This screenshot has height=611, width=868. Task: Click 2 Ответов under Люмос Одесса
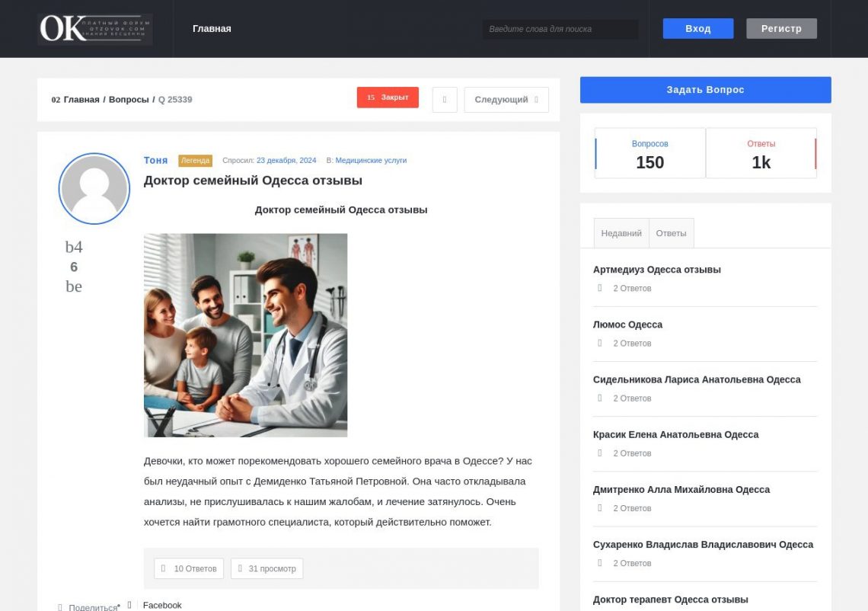pyautogui.click(x=632, y=344)
